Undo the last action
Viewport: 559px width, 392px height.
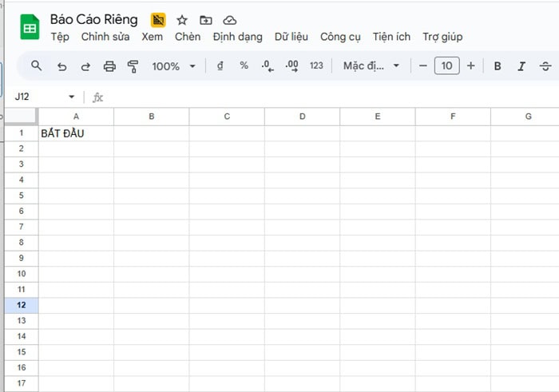(x=61, y=66)
